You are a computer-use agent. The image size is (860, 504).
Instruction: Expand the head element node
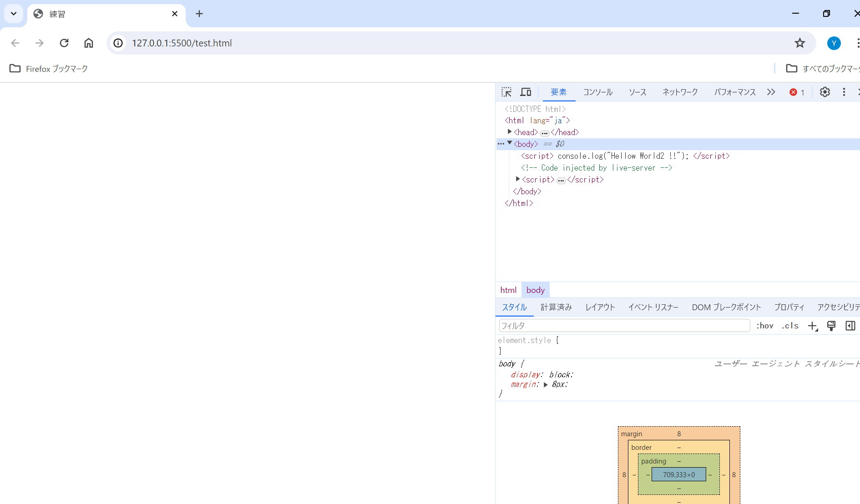coord(510,132)
